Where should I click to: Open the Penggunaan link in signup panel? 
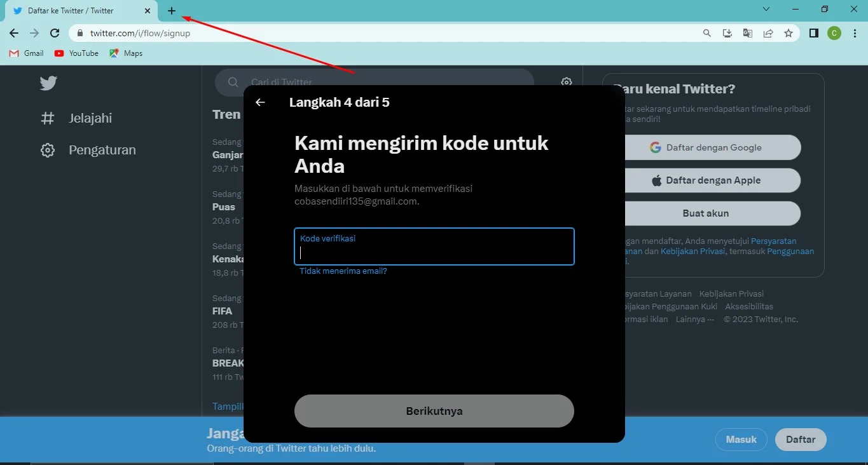pyautogui.click(x=790, y=252)
